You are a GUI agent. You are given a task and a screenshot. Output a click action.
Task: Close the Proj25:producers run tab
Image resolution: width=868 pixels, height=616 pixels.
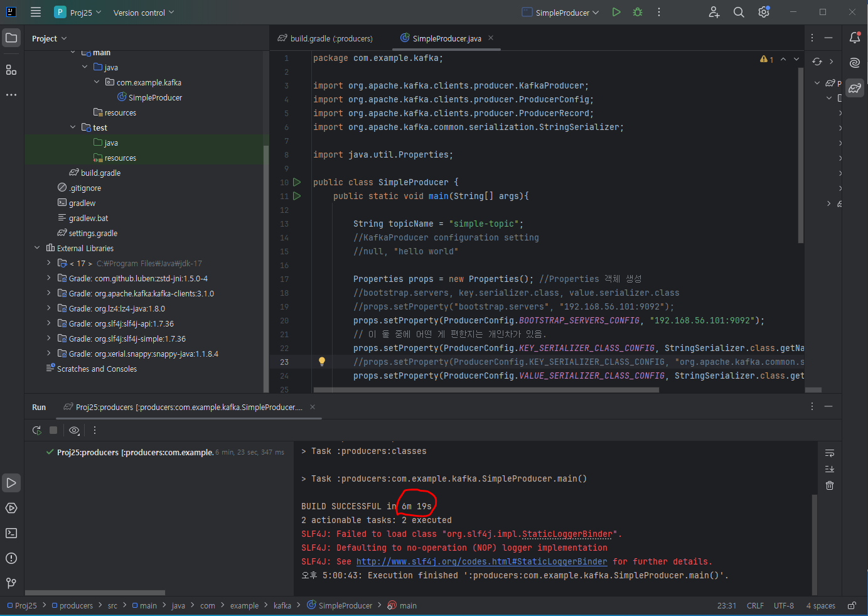pos(313,407)
